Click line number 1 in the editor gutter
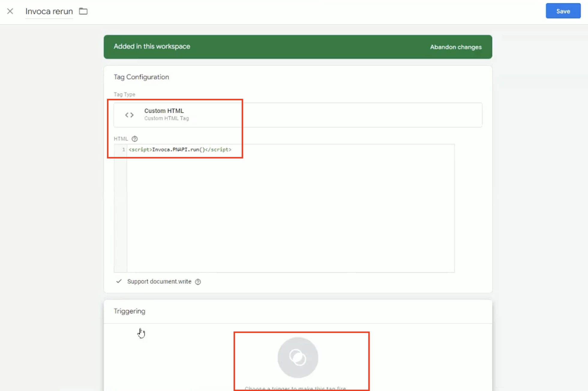The width and height of the screenshot is (588, 391). point(123,150)
